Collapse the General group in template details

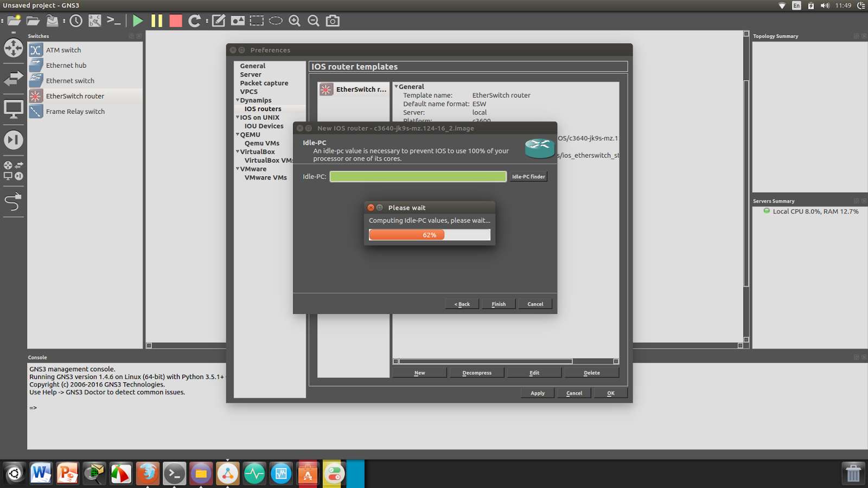coord(396,86)
